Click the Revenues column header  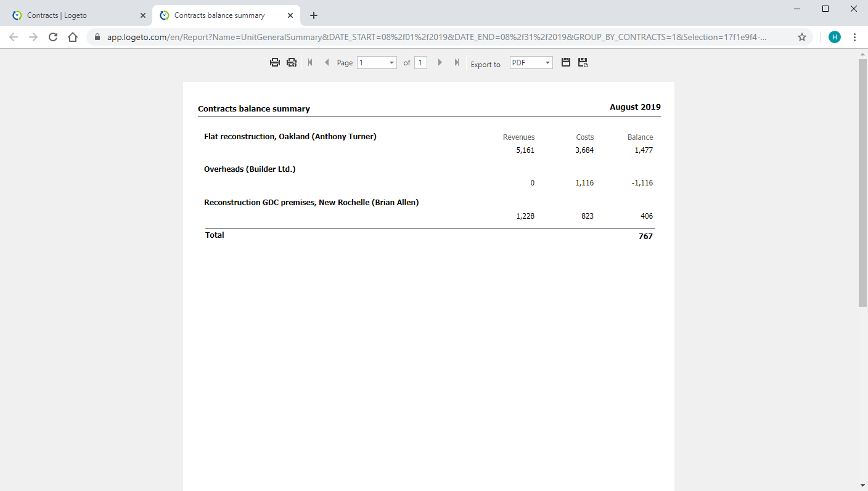[x=519, y=137]
